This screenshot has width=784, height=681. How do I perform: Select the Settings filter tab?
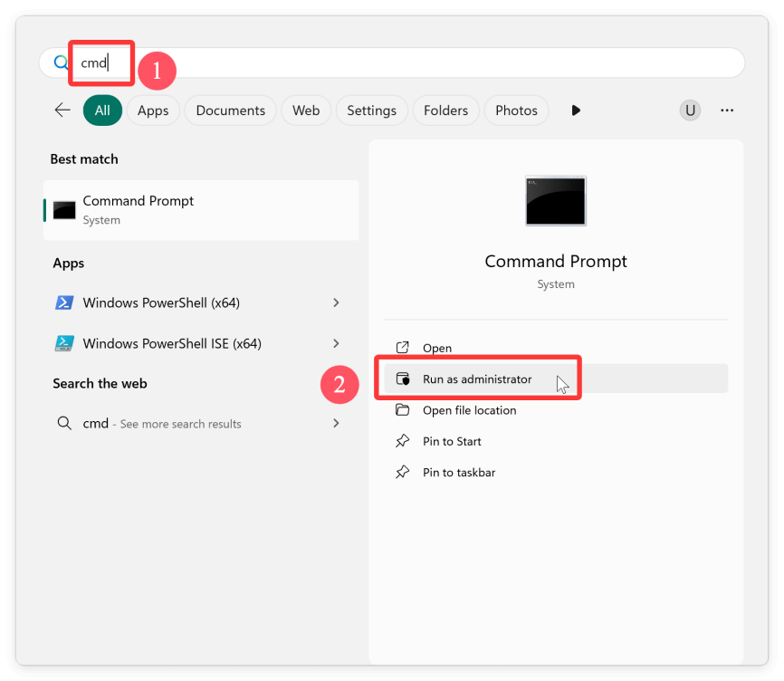tap(371, 110)
